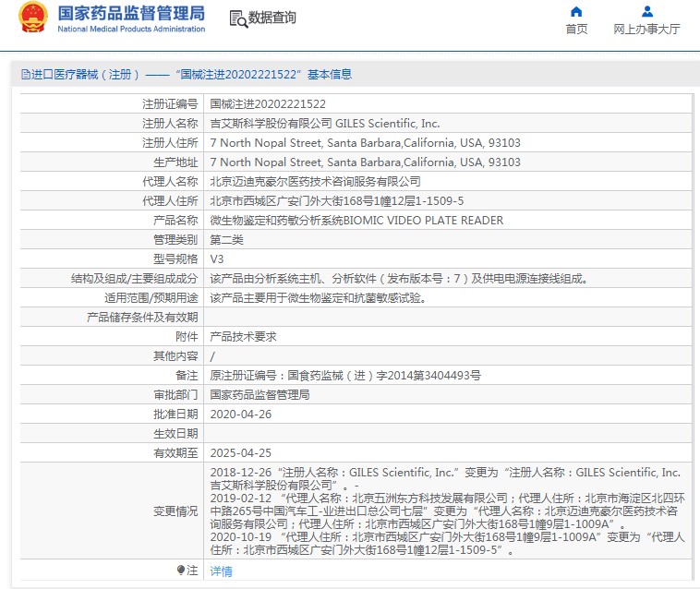
Task: Open 网上办事大厅 text link
Action: pyautogui.click(x=646, y=30)
